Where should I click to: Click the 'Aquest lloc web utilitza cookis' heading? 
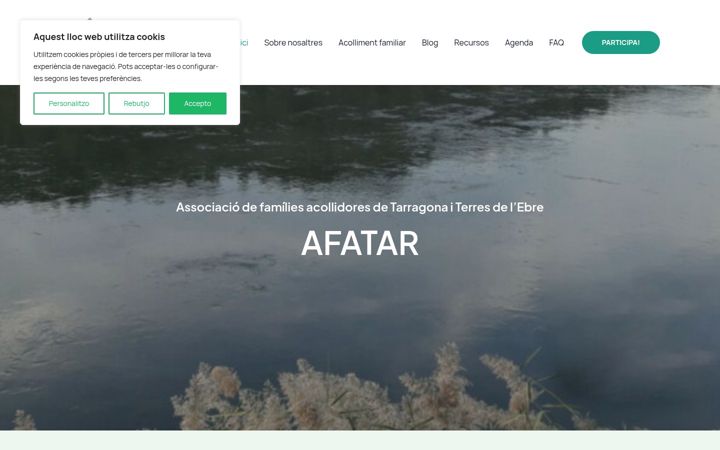99,37
